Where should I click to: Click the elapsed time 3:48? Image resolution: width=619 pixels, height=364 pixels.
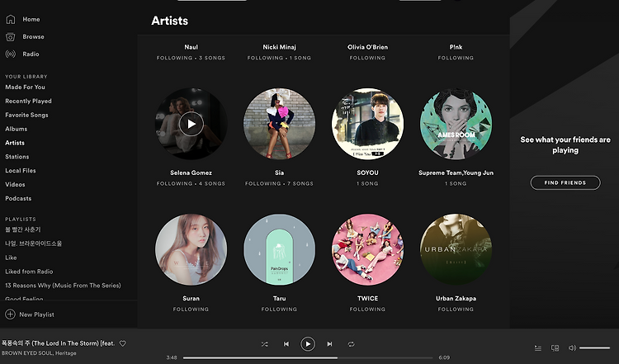point(172,357)
